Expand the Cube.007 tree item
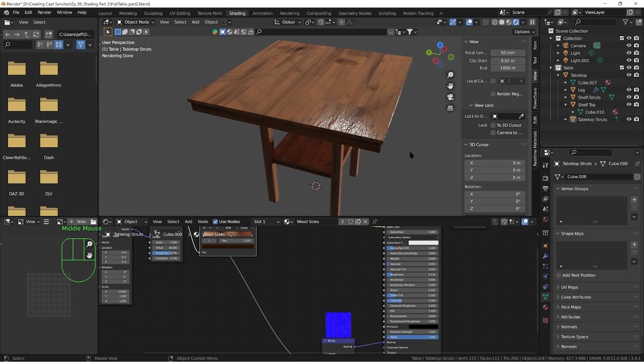Viewport: 644px width, 362px height. click(566, 82)
